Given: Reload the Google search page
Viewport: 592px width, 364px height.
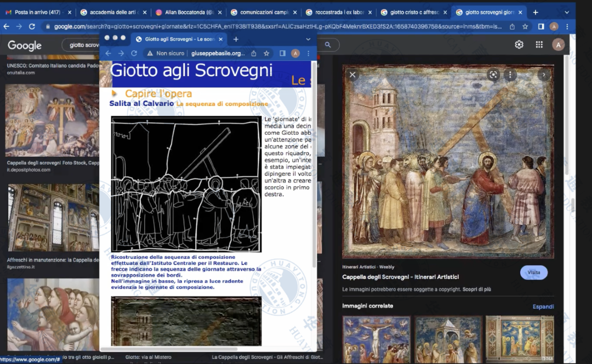Looking at the screenshot, I should pyautogui.click(x=32, y=26).
